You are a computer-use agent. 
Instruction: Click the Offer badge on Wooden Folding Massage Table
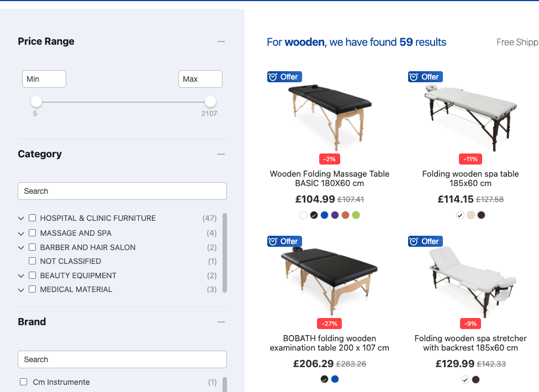click(283, 77)
